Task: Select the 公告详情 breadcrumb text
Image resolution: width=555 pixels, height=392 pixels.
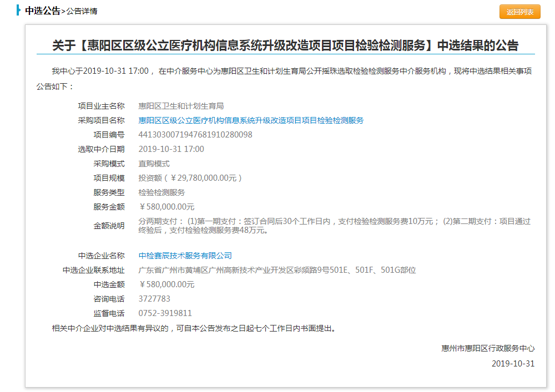Action: [x=82, y=11]
